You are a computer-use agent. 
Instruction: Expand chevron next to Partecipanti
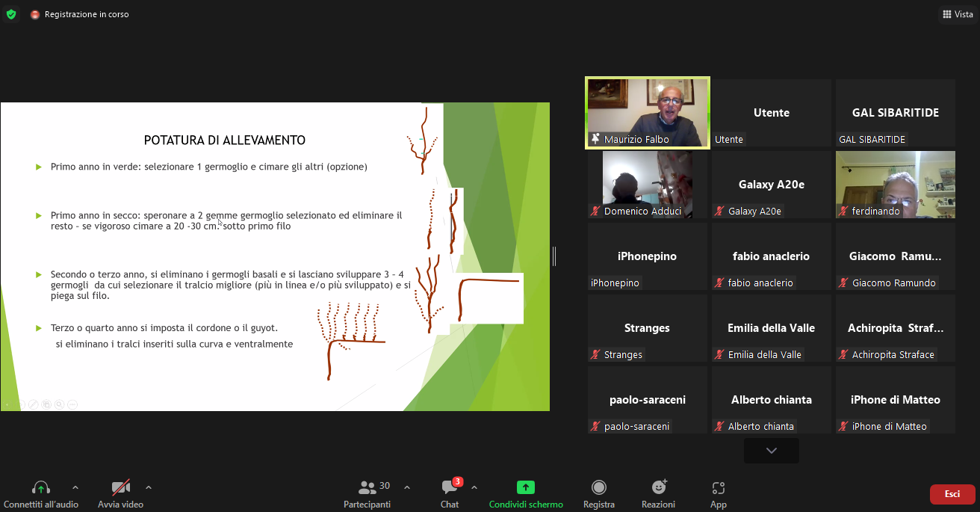point(407,487)
